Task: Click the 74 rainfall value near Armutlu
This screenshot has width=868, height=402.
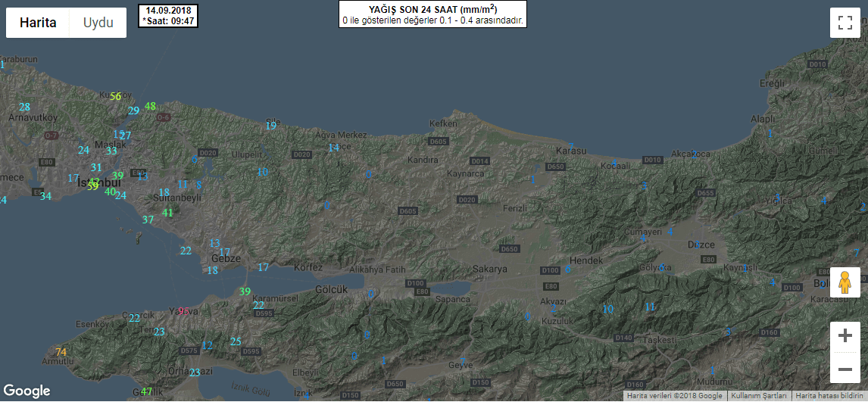Action: (61, 352)
